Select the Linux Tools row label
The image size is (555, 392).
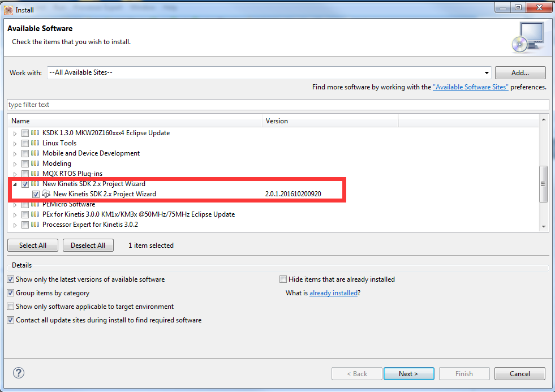point(59,143)
